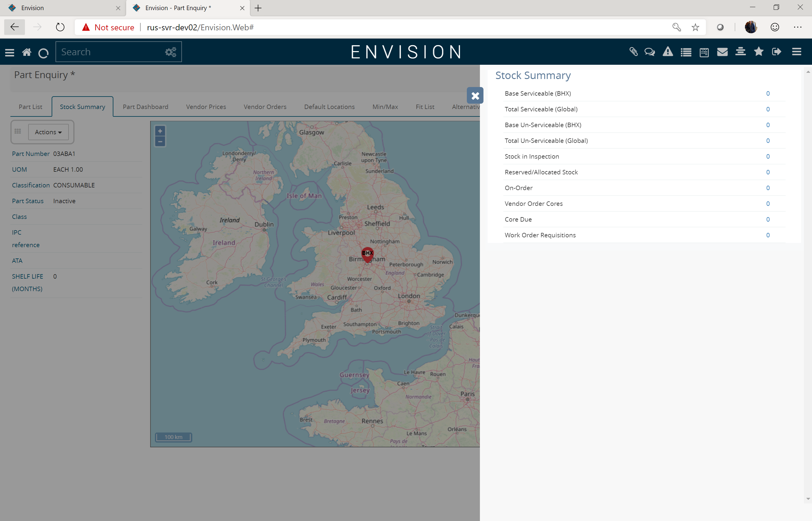Screen dimensions: 812x521
Task: Open the Part List tab
Action: point(31,107)
